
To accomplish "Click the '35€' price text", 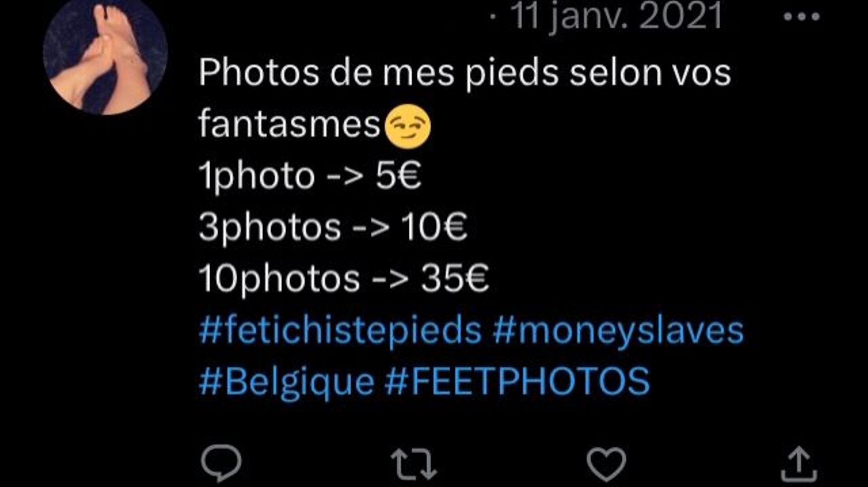I will click(455, 278).
